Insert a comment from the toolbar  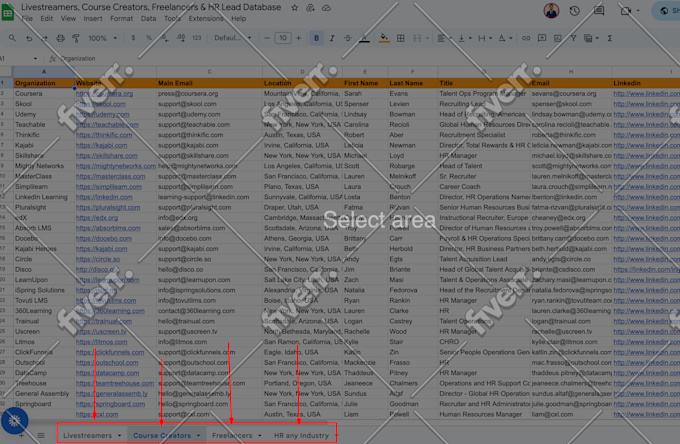pyautogui.click(x=542, y=38)
